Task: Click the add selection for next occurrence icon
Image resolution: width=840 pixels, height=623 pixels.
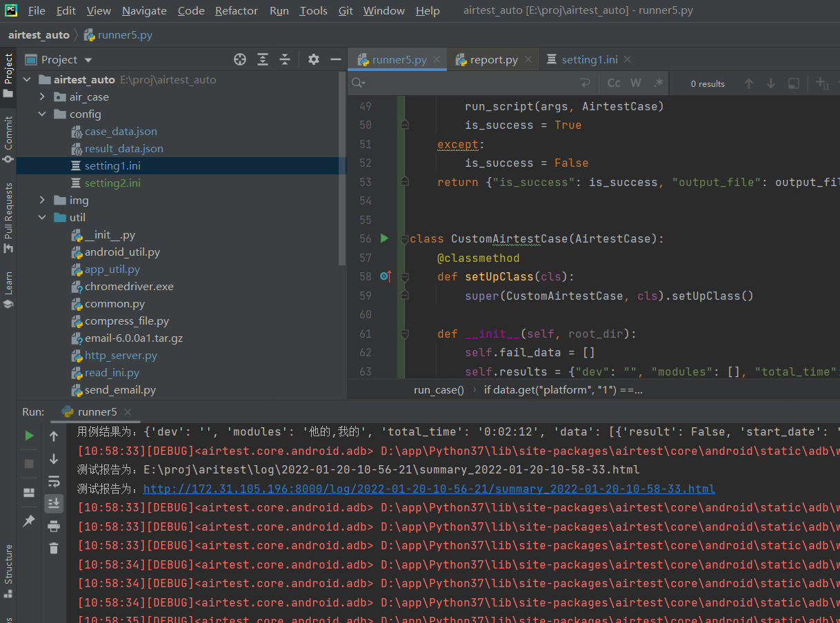Action: coord(823,83)
